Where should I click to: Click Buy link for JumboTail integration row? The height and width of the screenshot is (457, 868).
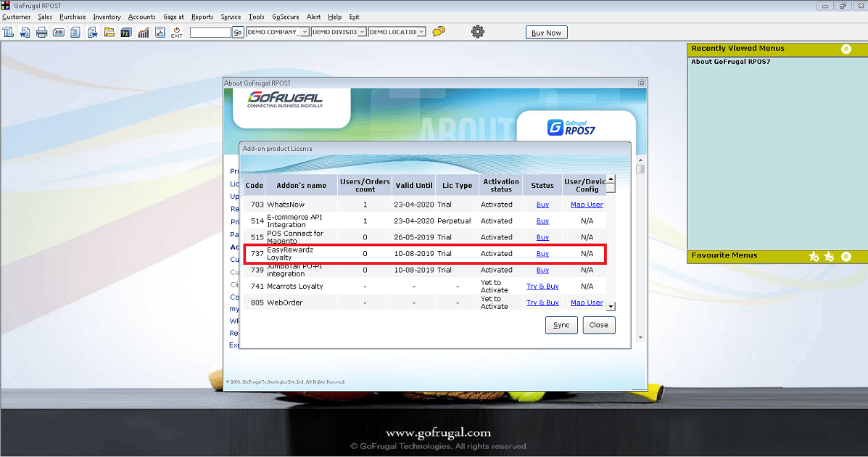pyautogui.click(x=542, y=270)
